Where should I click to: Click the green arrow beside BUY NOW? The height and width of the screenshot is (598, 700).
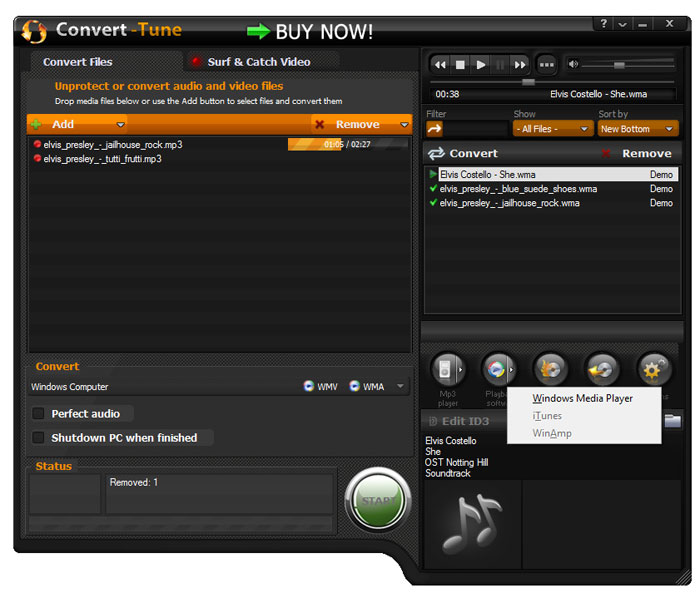tap(258, 31)
